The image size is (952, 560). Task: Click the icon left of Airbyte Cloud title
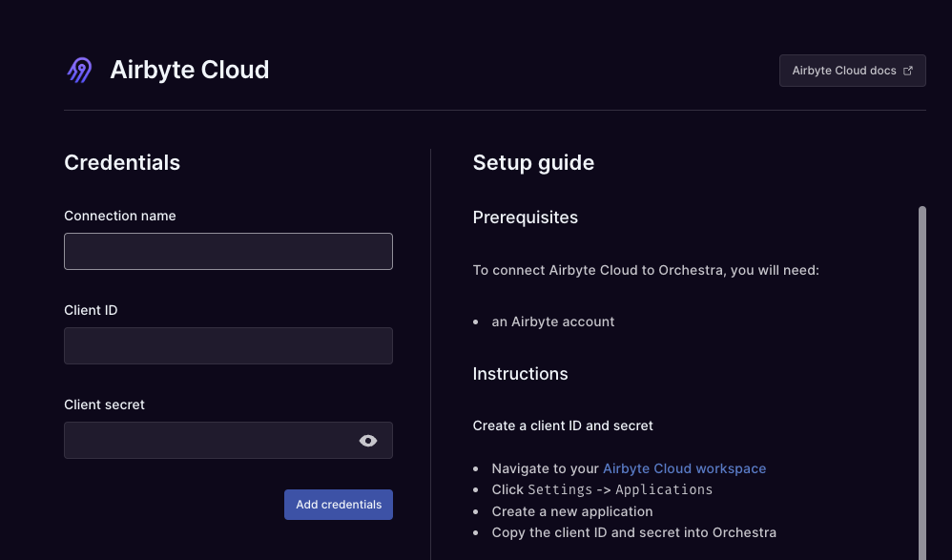(80, 69)
